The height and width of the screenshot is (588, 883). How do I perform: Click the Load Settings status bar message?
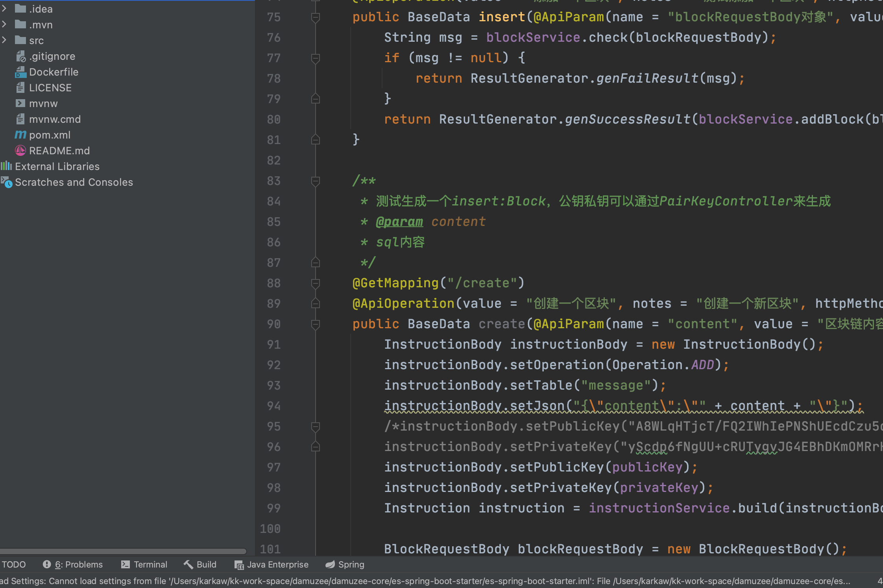pyautogui.click(x=425, y=581)
